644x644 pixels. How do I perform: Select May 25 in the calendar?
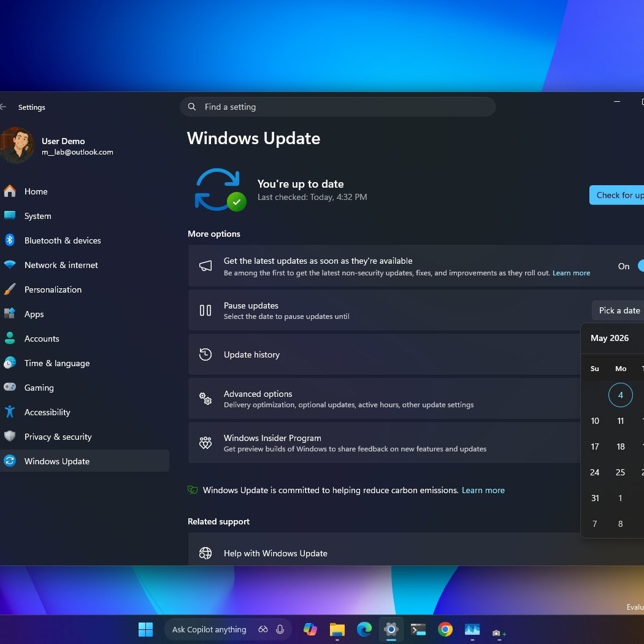[620, 472]
